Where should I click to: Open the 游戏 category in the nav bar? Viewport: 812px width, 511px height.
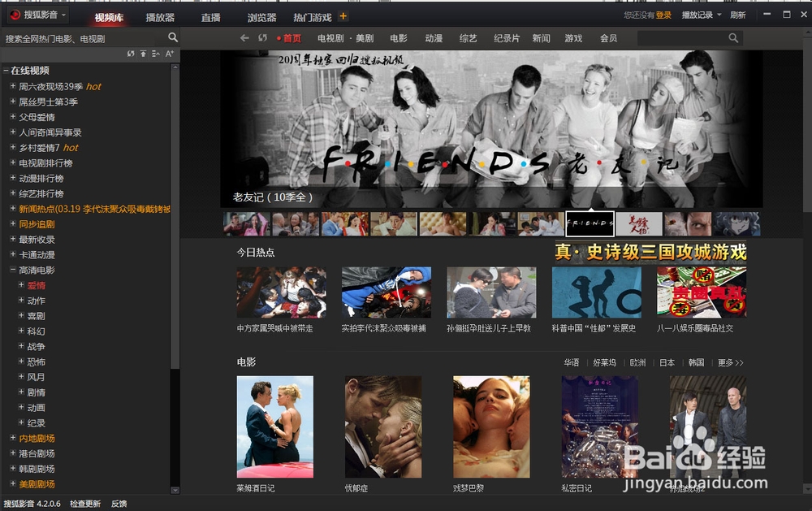574,38
